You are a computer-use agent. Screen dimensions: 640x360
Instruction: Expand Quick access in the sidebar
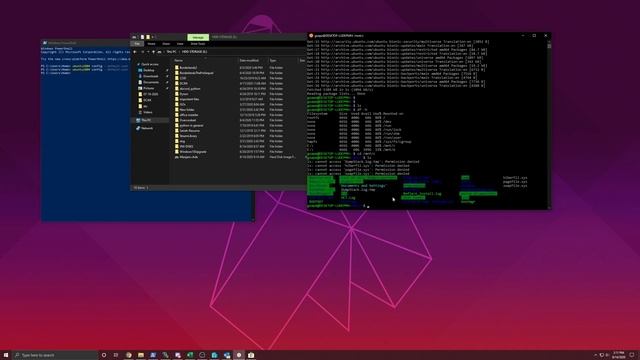[148, 64]
